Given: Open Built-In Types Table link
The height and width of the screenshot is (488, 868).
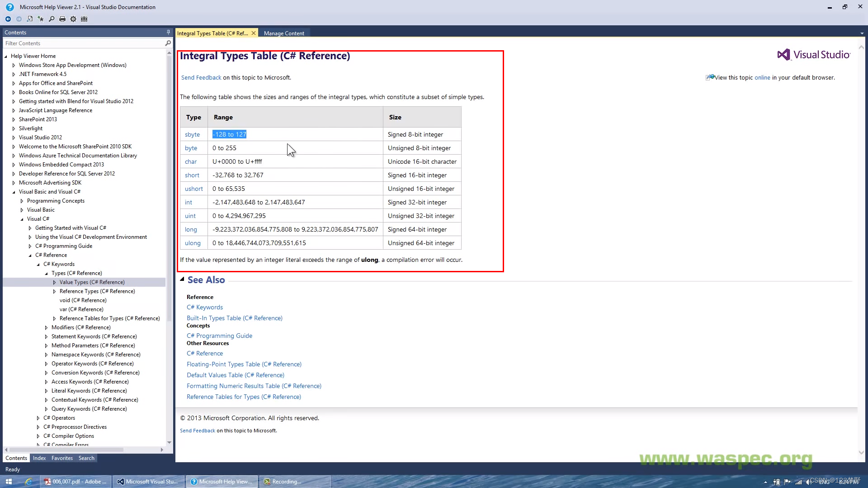Looking at the screenshot, I should click(x=235, y=318).
